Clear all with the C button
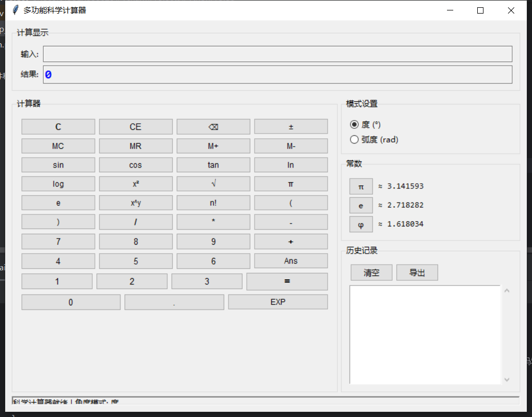 [58, 127]
